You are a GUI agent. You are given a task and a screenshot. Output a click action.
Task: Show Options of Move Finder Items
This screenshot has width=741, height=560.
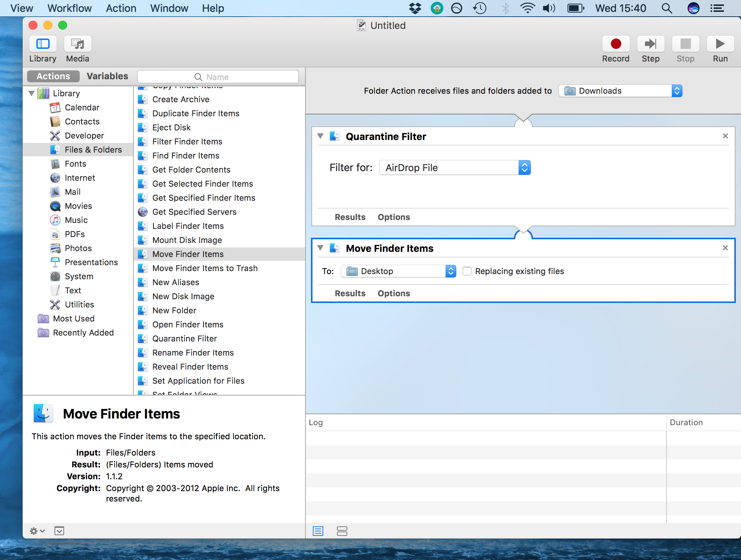[394, 293]
